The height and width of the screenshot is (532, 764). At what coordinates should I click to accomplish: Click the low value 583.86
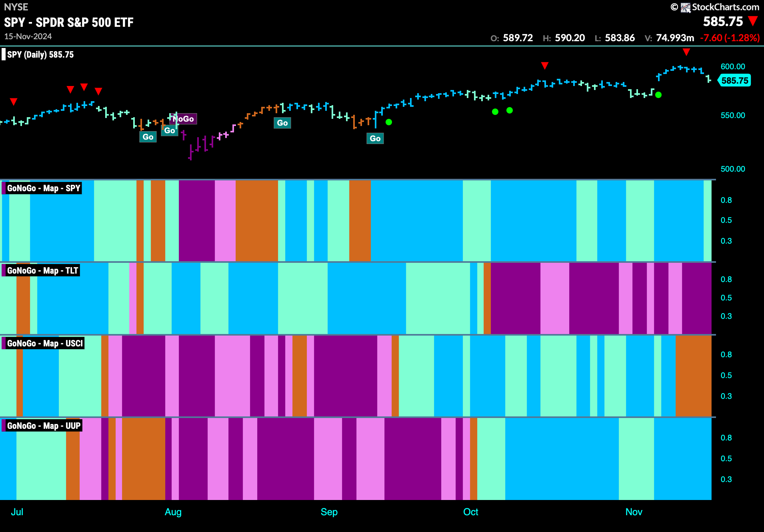click(x=620, y=38)
